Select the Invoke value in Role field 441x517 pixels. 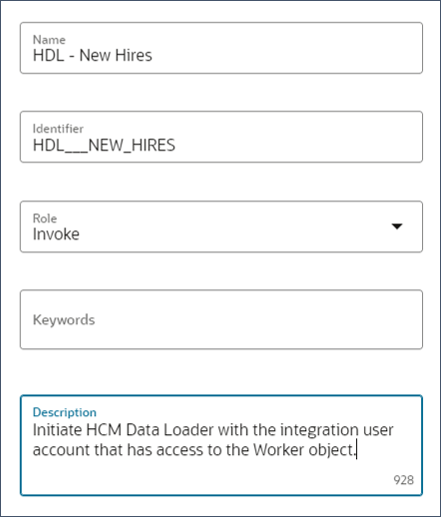click(56, 234)
